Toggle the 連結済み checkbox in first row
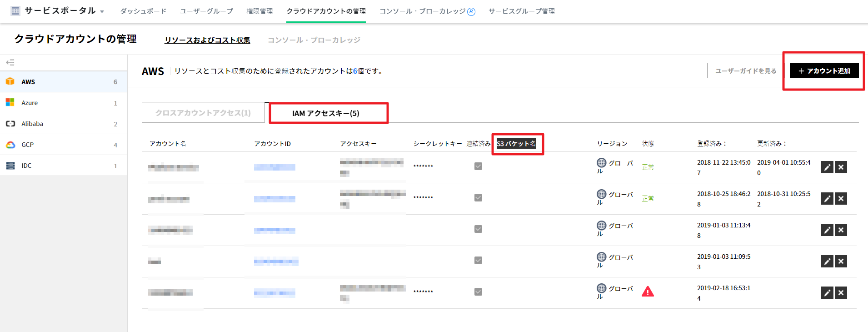 [478, 166]
